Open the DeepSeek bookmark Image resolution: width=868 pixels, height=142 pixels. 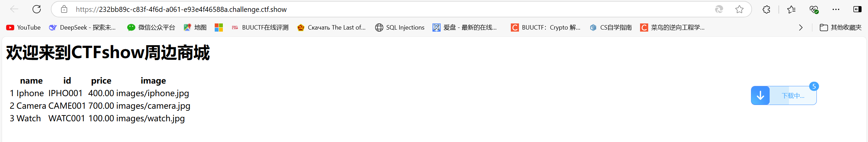pyautogui.click(x=82, y=28)
